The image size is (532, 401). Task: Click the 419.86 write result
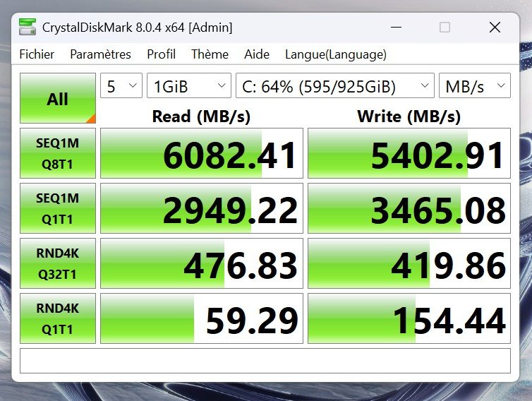tap(409, 263)
